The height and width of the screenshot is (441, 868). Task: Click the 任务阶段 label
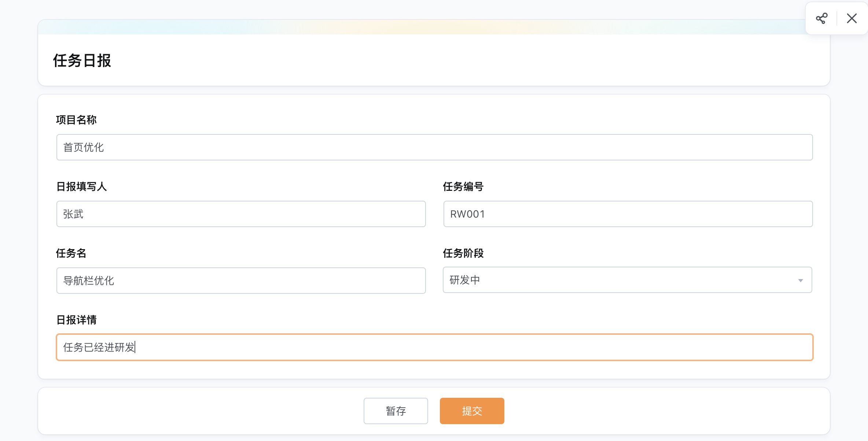point(463,253)
